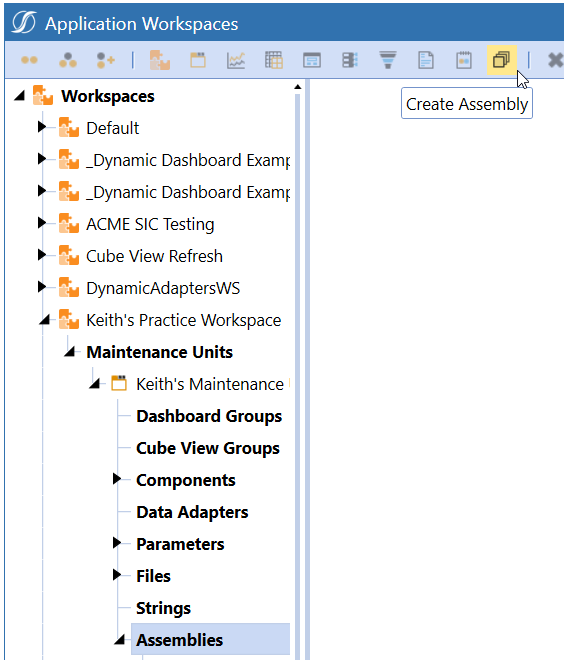The height and width of the screenshot is (660, 564).
Task: Click the Create Workspace toolbar icon
Action: coord(160,60)
